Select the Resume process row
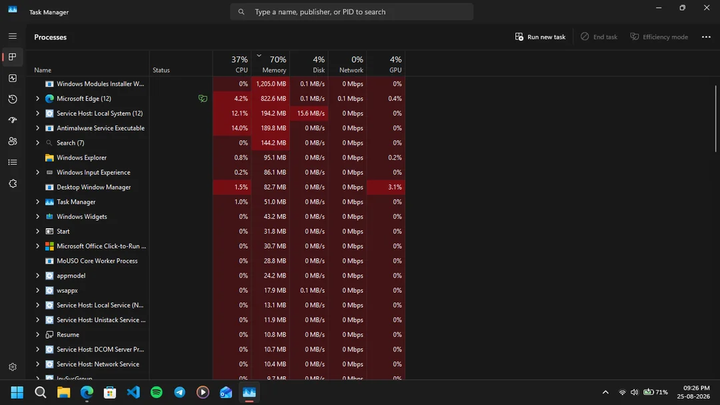This screenshot has width=720, height=405. [215, 335]
